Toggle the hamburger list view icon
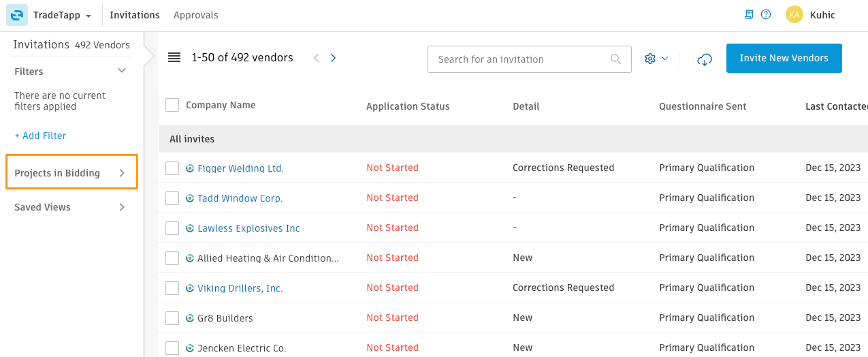 174,58
